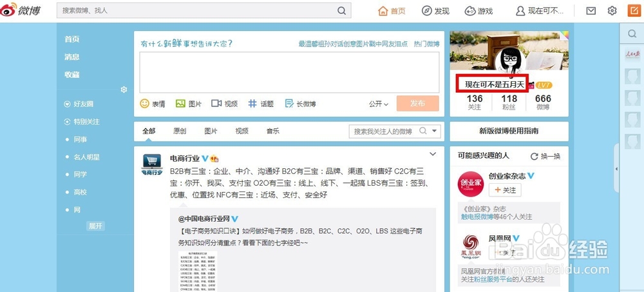Open 首页 home in top navigation
This screenshot has height=292, width=644.
click(392, 11)
